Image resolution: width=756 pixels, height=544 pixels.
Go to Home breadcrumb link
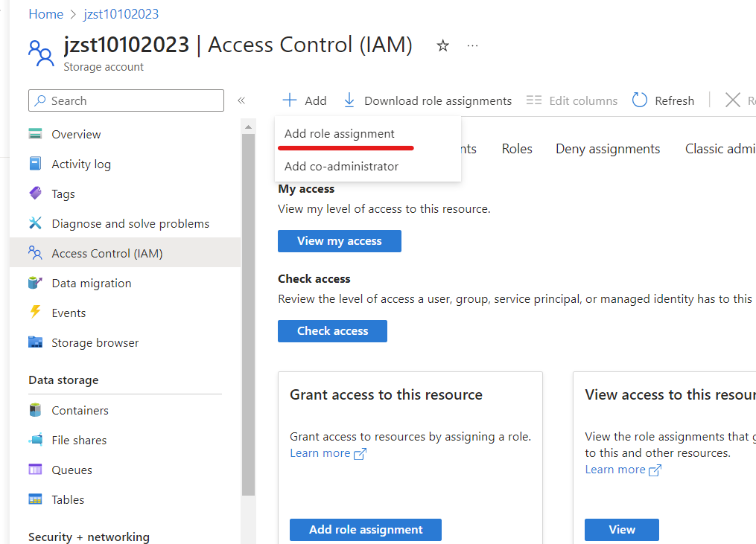coord(45,14)
